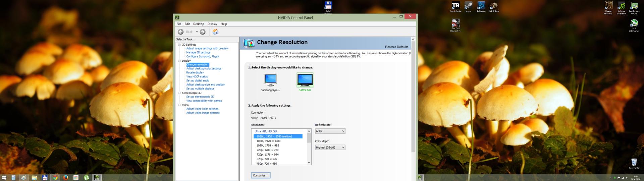Collapse the Display tree node
This screenshot has width=644, height=181.
coord(179,61)
